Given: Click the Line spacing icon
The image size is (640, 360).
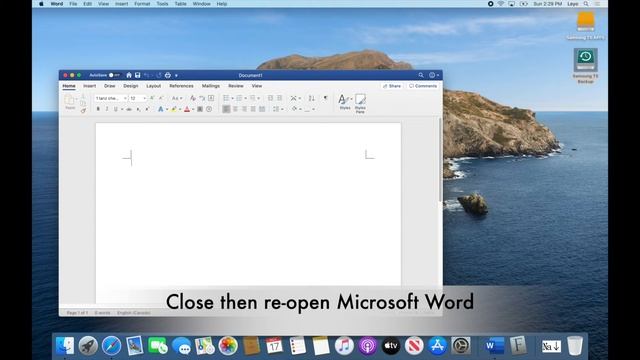Looking at the screenshot, I should tap(276, 109).
